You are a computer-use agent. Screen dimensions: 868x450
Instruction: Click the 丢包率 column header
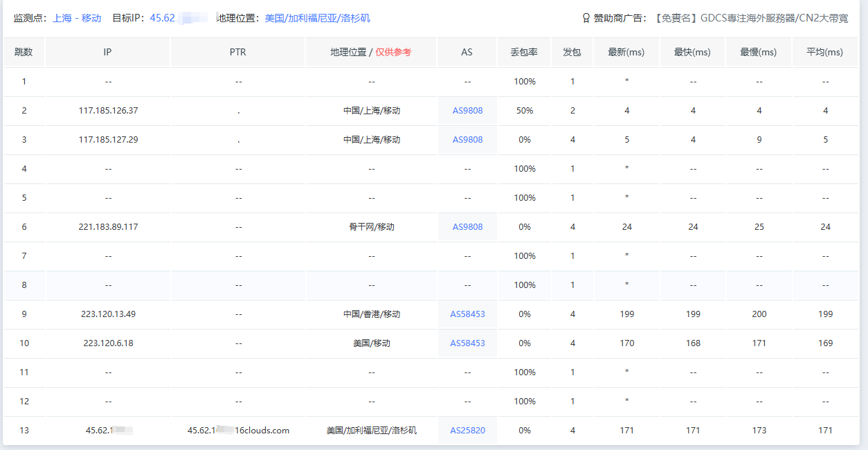tap(524, 53)
